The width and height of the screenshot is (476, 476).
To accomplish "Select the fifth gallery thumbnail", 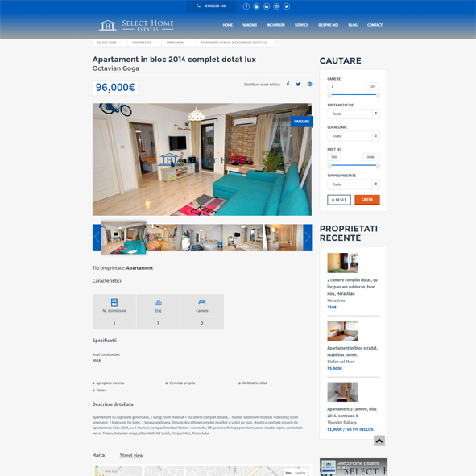I will click(284, 238).
